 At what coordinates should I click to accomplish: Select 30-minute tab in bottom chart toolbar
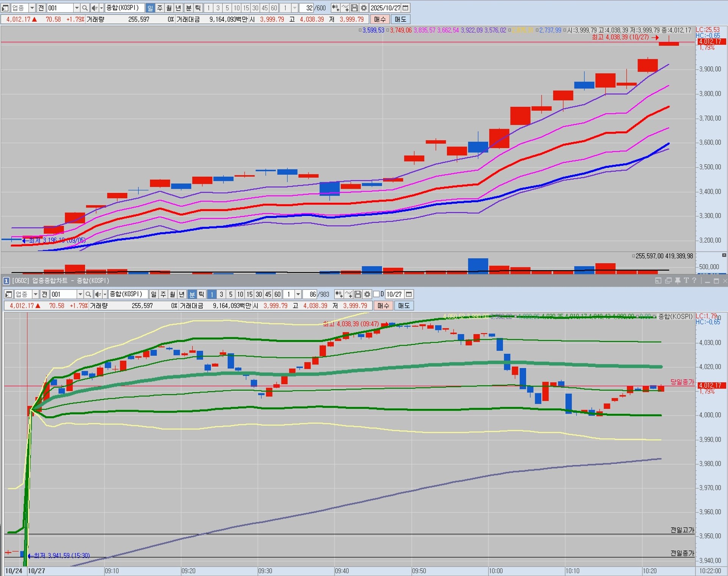point(259,294)
